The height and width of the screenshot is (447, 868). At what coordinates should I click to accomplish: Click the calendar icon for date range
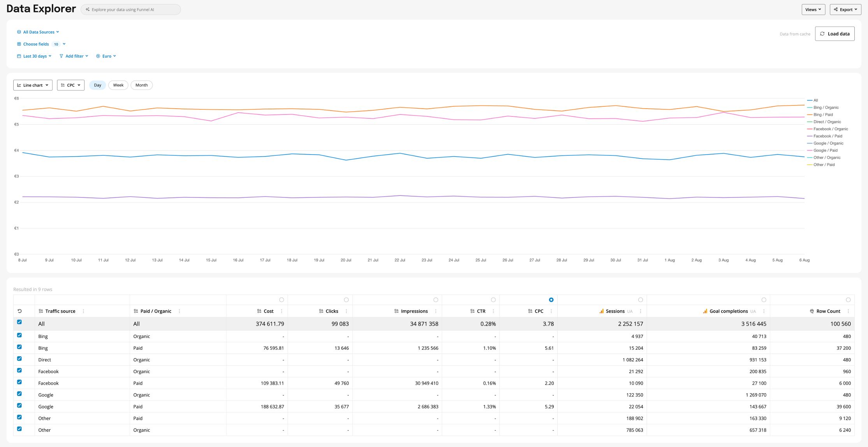tap(19, 56)
